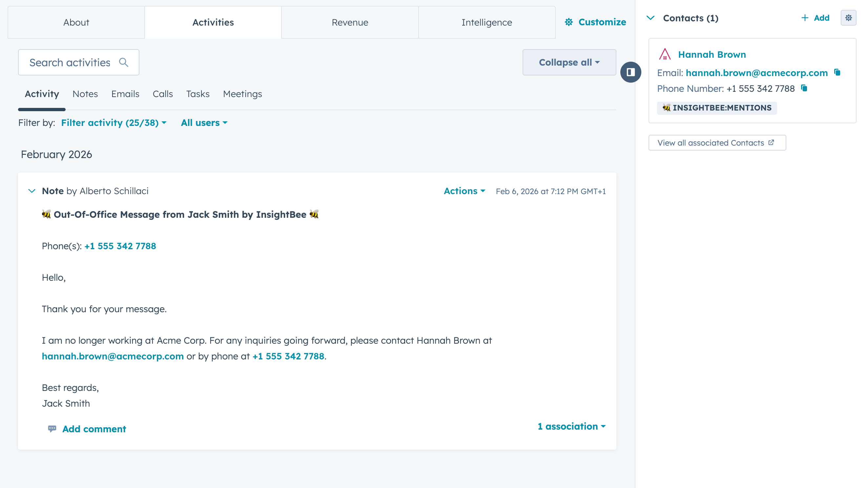
Task: Click the Customize gear icon
Action: click(x=569, y=22)
